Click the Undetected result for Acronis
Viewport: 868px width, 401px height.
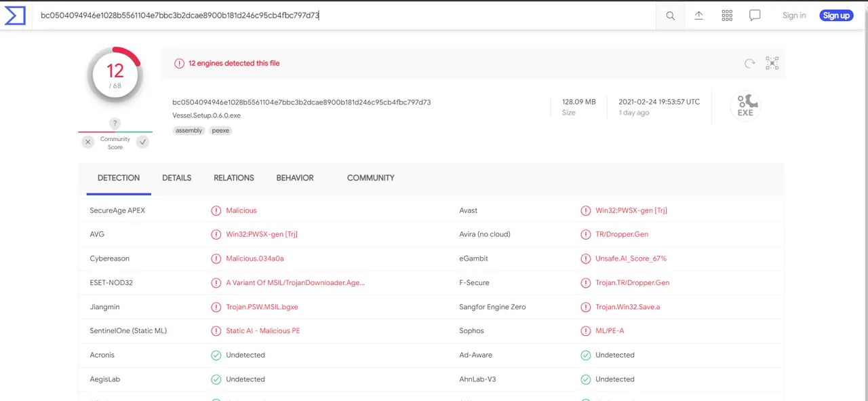tap(245, 355)
